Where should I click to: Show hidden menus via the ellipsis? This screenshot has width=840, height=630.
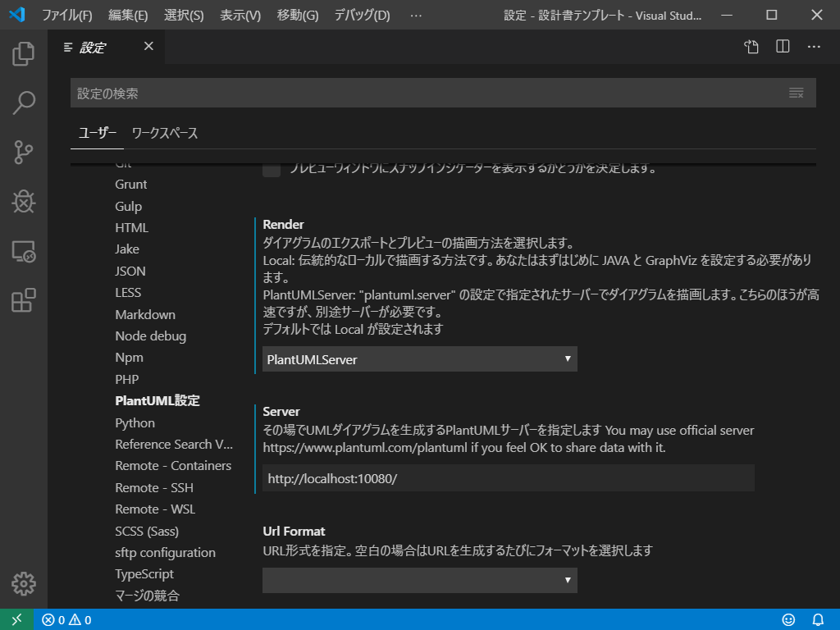(416, 15)
